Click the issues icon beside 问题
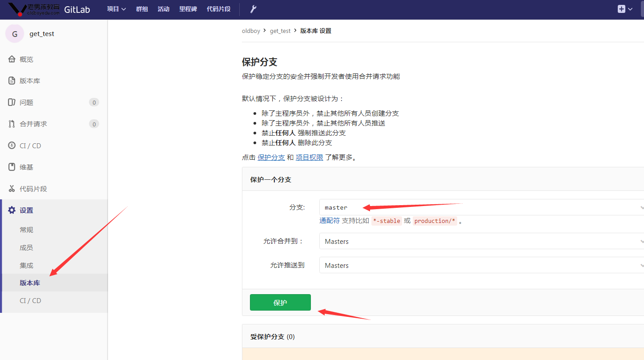Image resolution: width=644 pixels, height=360 pixels. [12, 102]
